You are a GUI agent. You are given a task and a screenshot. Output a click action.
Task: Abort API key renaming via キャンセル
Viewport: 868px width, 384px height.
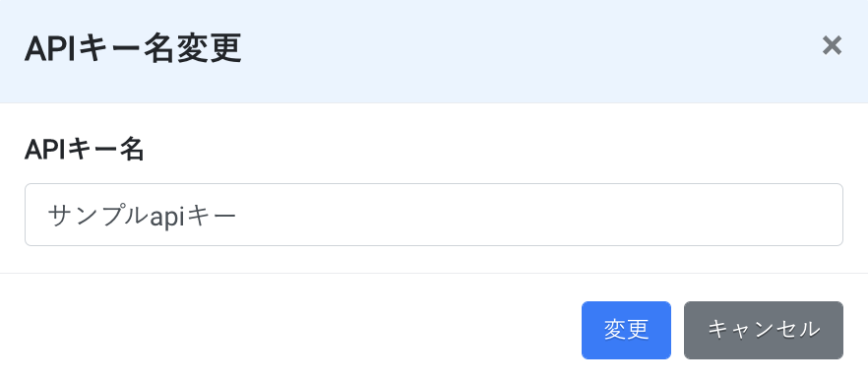click(764, 330)
